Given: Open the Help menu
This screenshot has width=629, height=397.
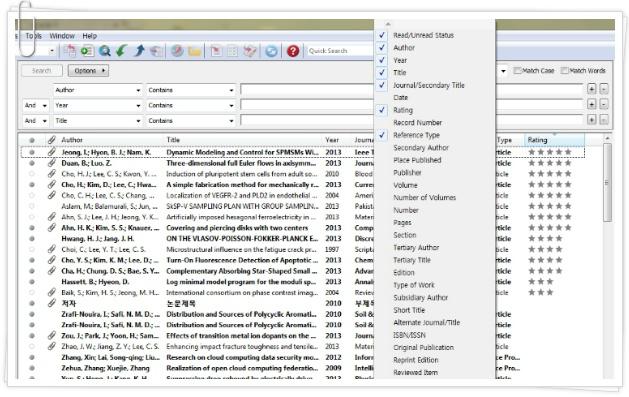Looking at the screenshot, I should coord(90,36).
